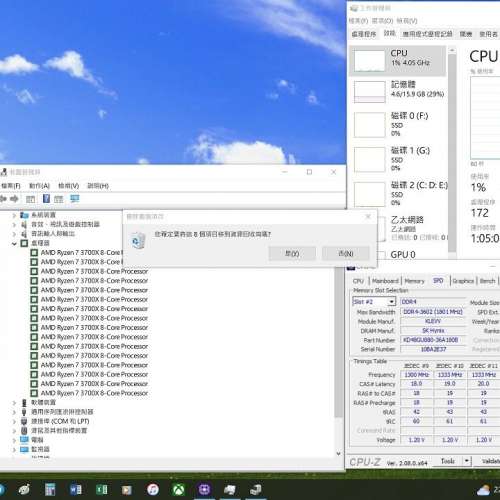The width and height of the screenshot is (500, 500).
Task: Select the 處理器 processor category icon
Action: coord(24,243)
